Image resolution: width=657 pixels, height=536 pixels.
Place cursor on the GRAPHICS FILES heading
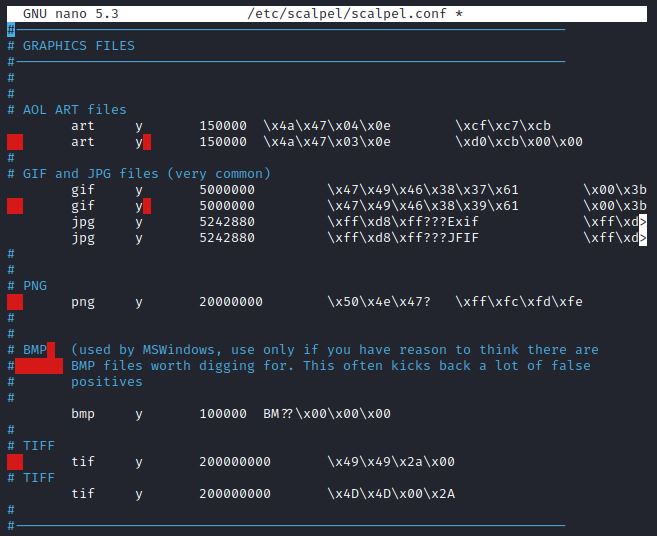click(78, 46)
